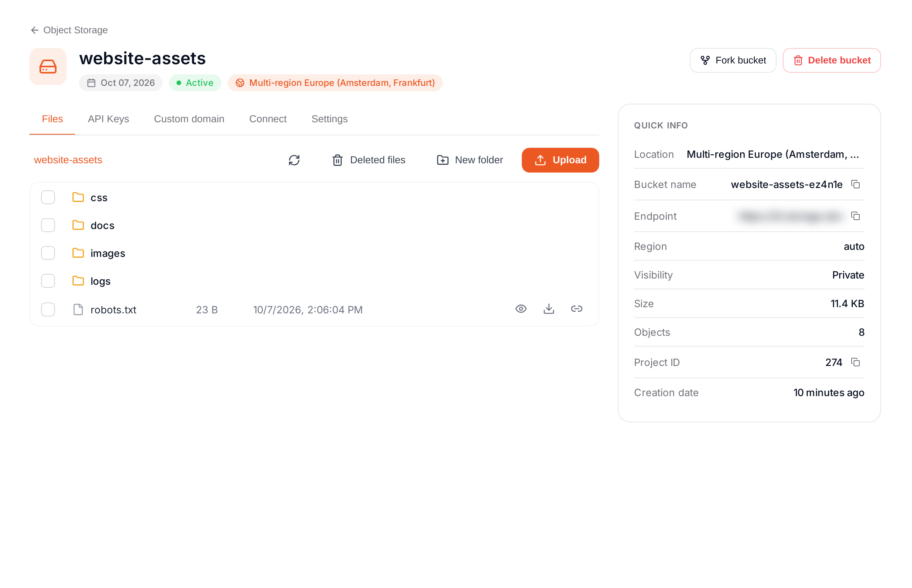Click the robots.txt modified timestamp
This screenshot has width=912, height=588.
click(308, 310)
